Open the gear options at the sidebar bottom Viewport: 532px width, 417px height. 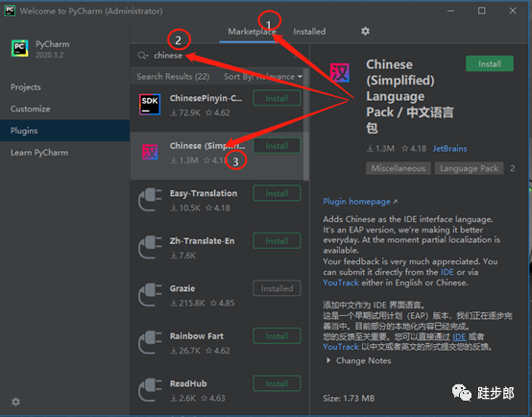pos(15,402)
